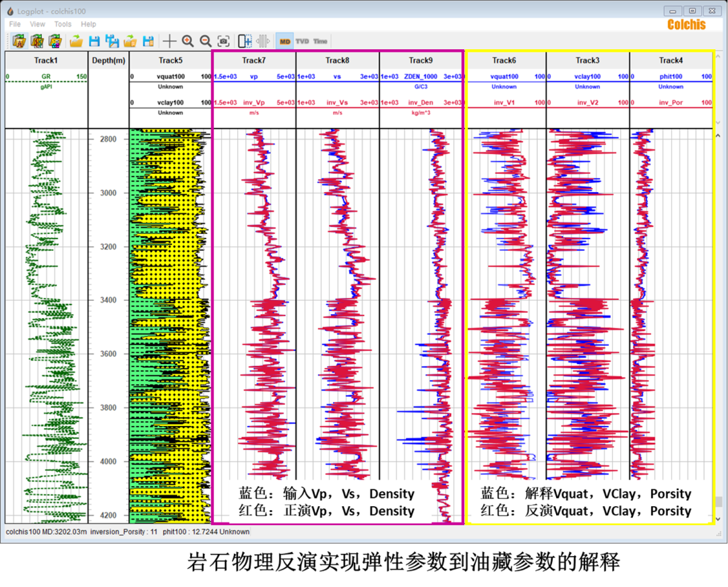Switch depth mode to Time

pyautogui.click(x=320, y=41)
